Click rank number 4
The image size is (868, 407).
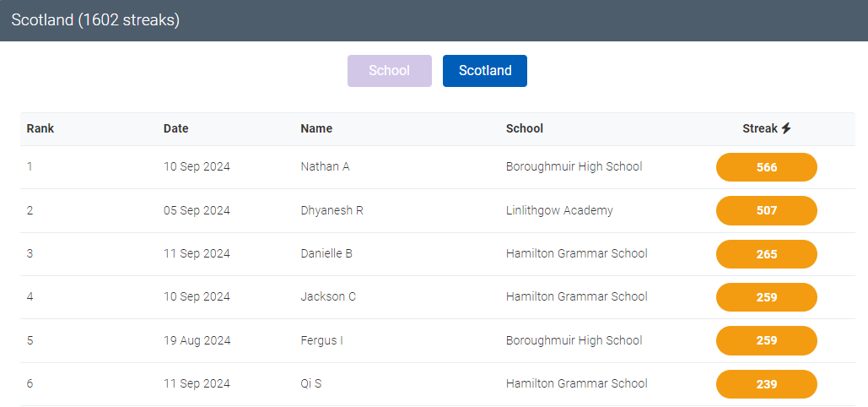(x=30, y=296)
